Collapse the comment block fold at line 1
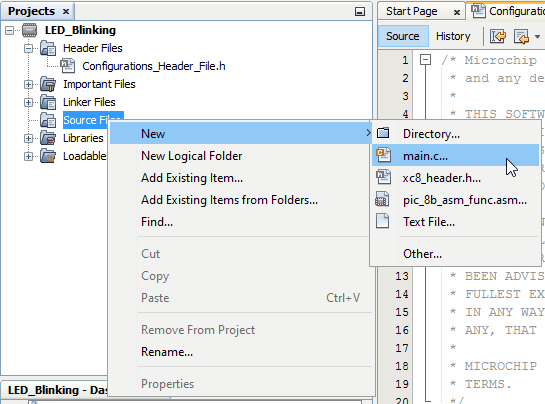 [425, 59]
